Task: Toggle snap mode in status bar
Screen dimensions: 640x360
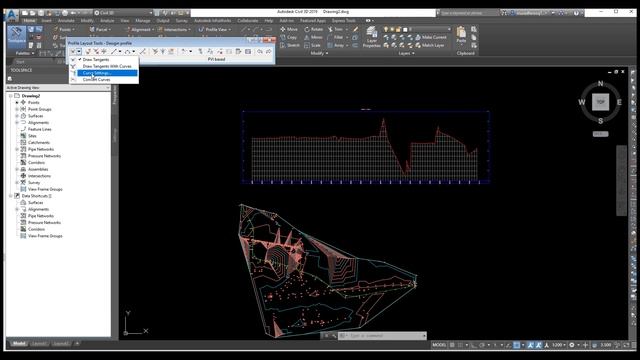Action: click(x=460, y=345)
